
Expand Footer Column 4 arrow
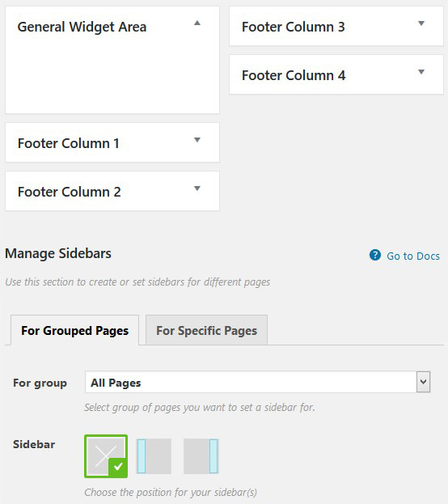[421, 72]
